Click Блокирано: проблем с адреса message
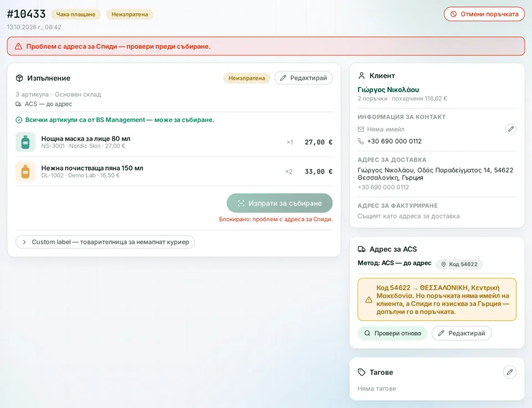This screenshot has height=408, width=532. (276, 220)
